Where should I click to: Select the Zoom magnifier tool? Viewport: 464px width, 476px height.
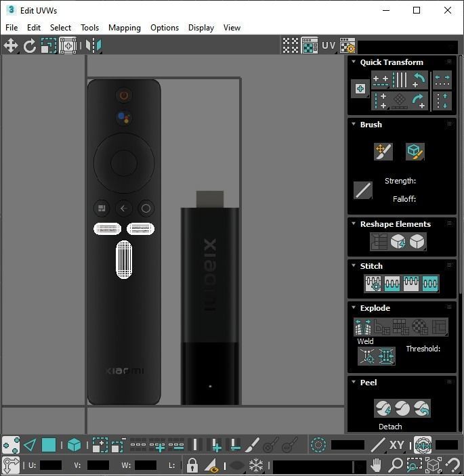click(x=396, y=464)
